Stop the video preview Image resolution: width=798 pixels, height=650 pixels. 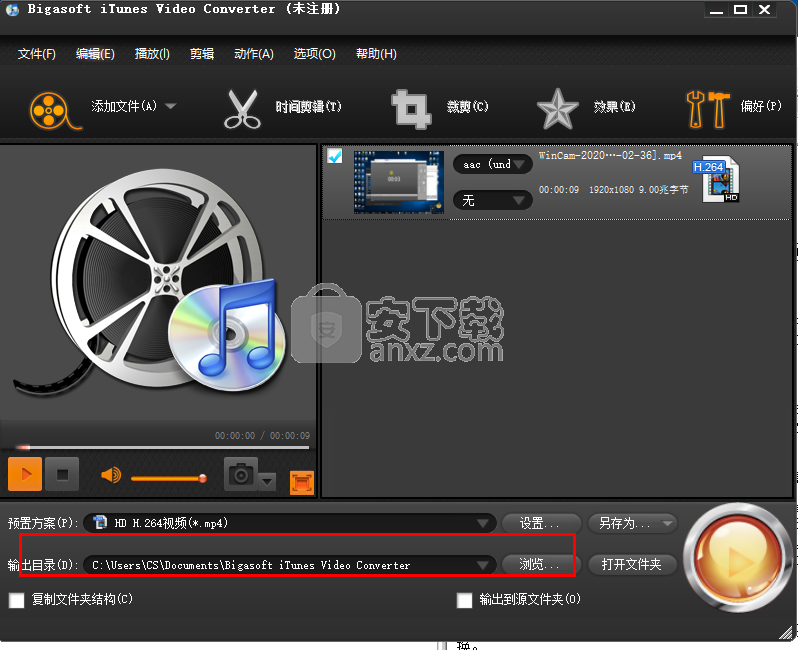(x=62, y=474)
